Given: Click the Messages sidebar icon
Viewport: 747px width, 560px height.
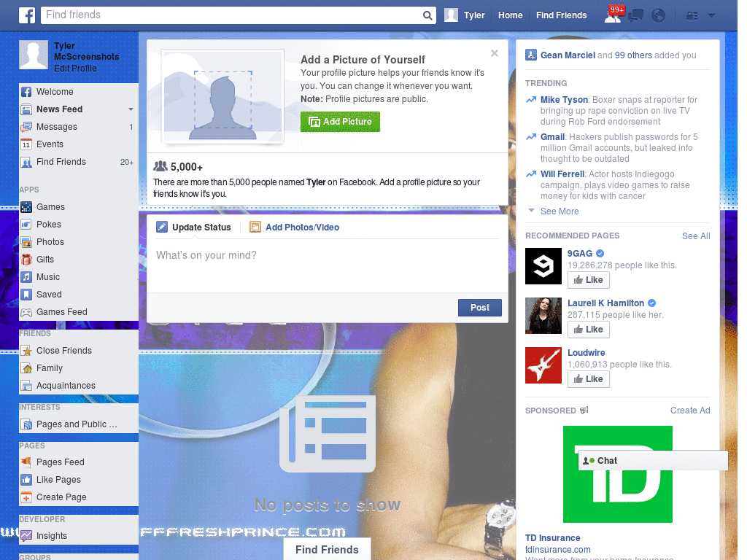Looking at the screenshot, I should (26, 127).
